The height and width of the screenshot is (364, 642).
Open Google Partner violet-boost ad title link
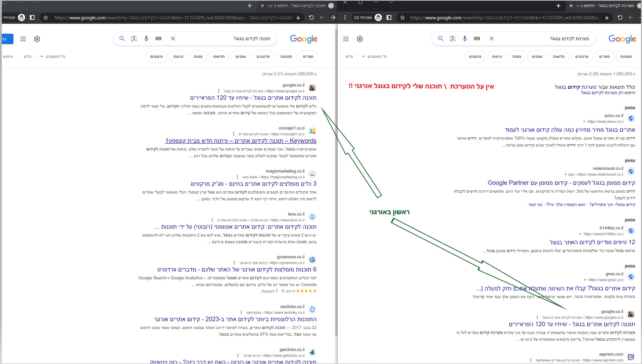pyautogui.click(x=561, y=183)
